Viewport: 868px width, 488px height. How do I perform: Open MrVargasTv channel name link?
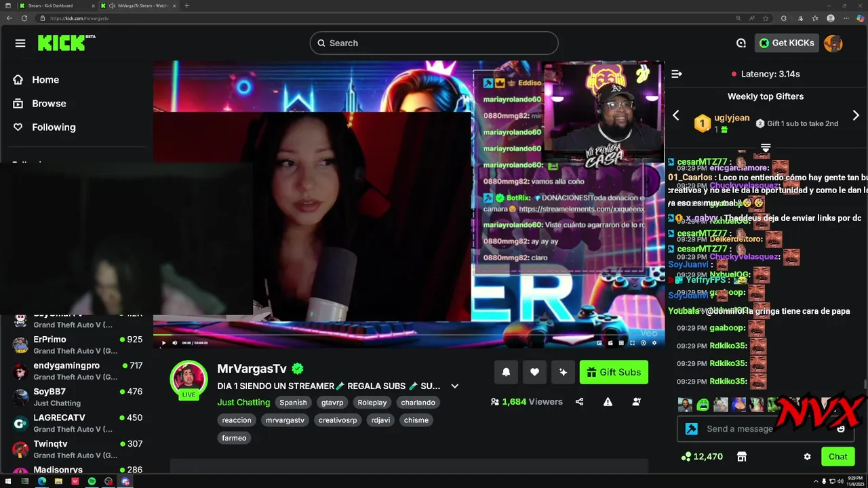click(x=252, y=369)
